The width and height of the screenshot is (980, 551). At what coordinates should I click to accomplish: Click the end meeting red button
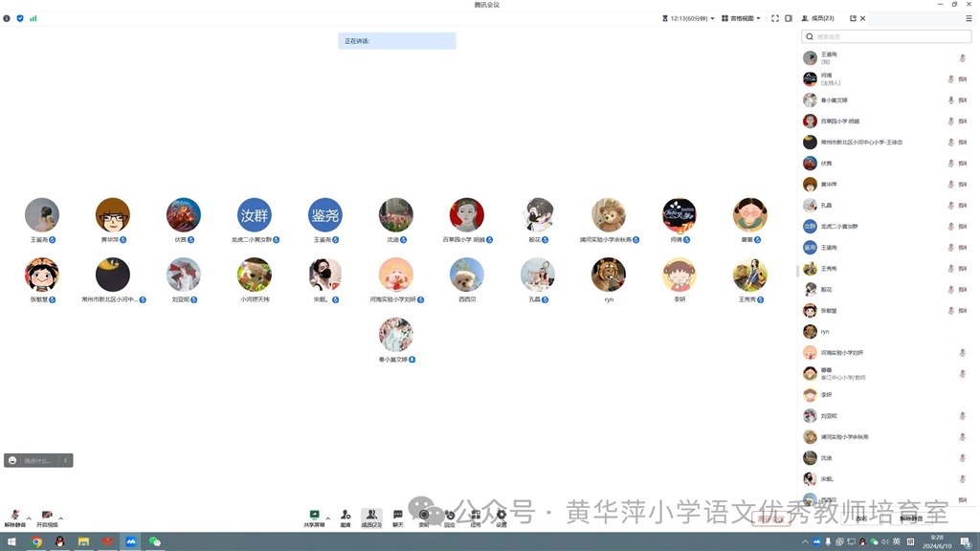pyautogui.click(x=771, y=518)
